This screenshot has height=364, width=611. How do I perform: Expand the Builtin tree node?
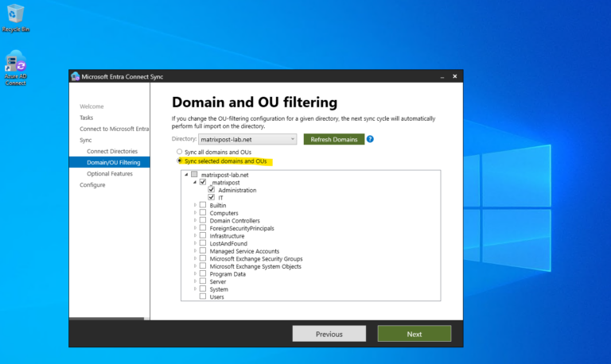click(195, 205)
